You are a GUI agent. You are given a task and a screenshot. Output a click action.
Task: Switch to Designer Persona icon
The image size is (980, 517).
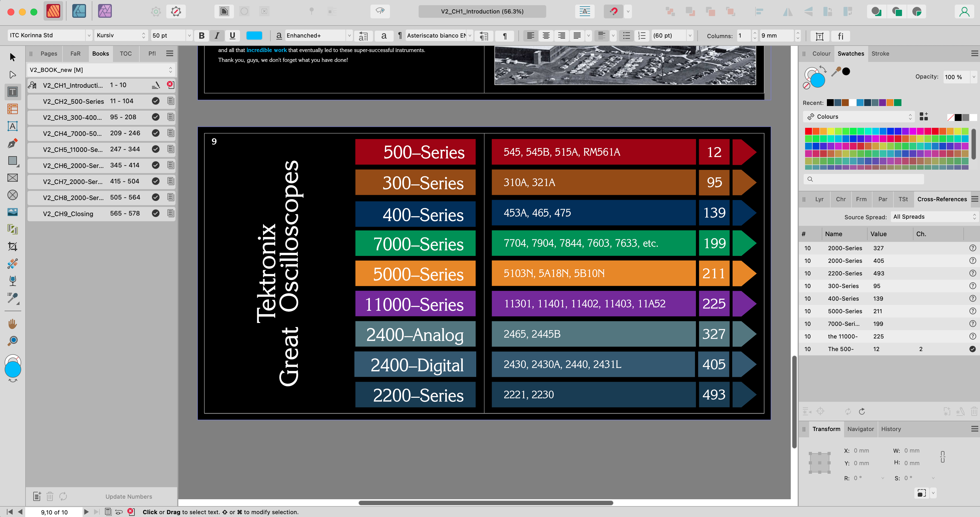click(x=79, y=11)
